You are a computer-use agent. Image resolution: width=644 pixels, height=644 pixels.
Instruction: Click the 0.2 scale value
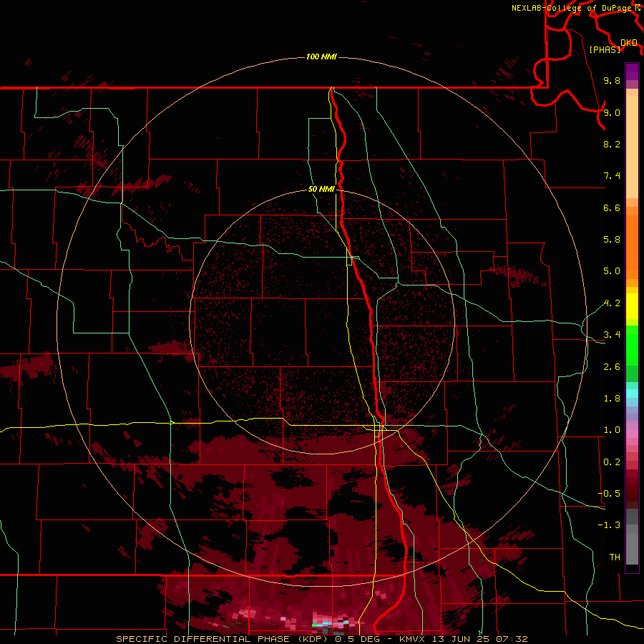612,462
